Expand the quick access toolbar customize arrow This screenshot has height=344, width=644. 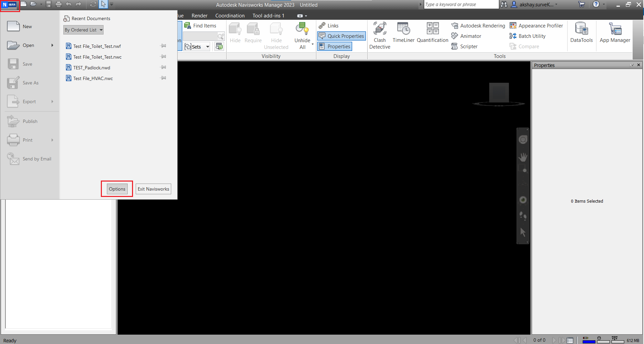[112, 4]
